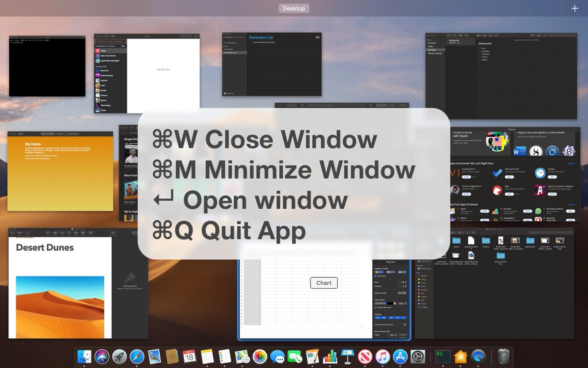Click the add desktop plus button

(x=574, y=8)
